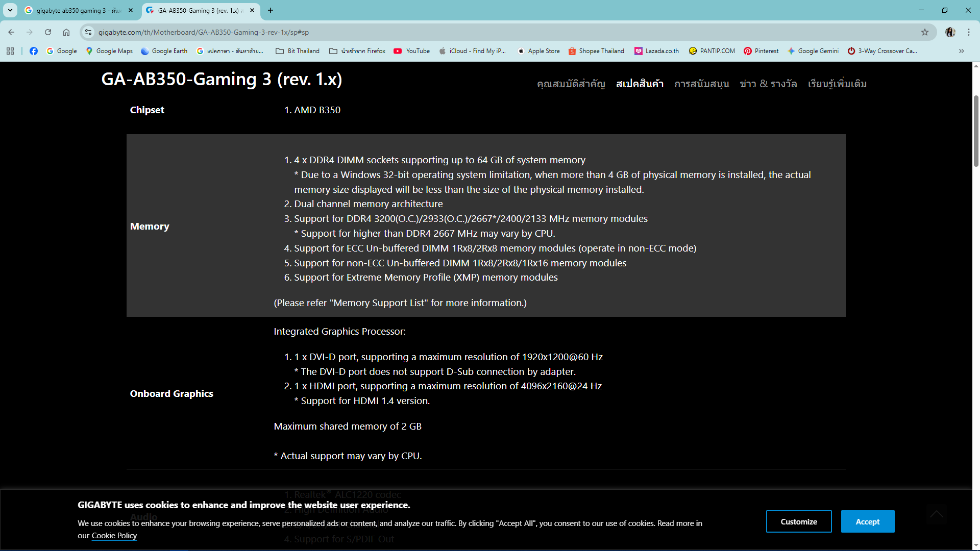The image size is (980, 551).
Task: Click the scrollbar up arrow
Action: [x=976, y=66]
